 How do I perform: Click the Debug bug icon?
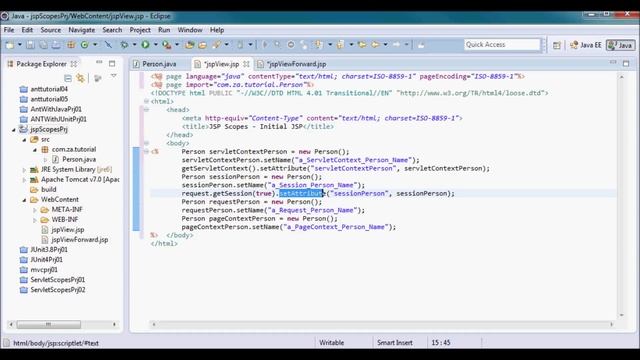pos(124,45)
